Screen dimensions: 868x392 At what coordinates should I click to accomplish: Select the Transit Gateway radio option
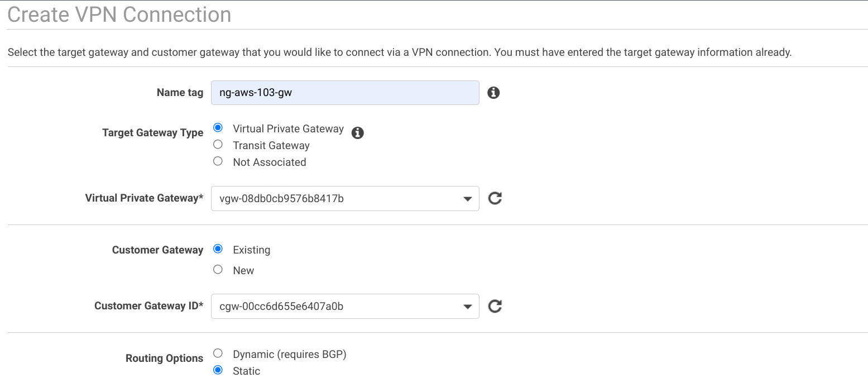(x=218, y=145)
